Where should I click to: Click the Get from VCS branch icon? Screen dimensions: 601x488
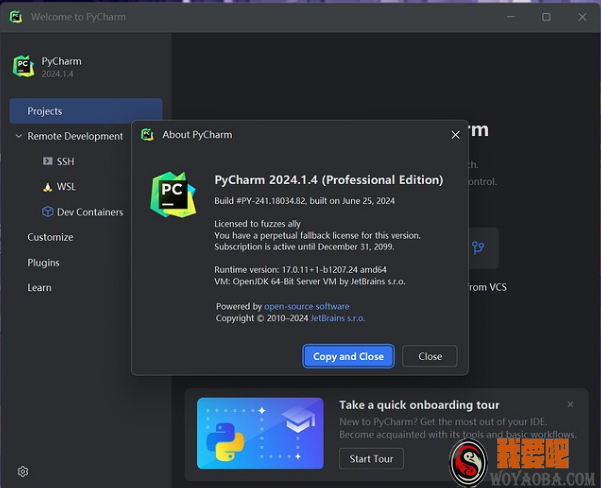(478, 248)
